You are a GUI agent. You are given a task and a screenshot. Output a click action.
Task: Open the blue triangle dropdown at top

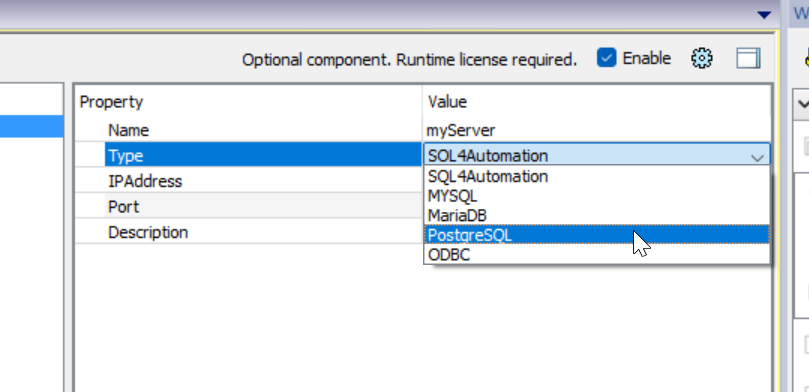(764, 15)
